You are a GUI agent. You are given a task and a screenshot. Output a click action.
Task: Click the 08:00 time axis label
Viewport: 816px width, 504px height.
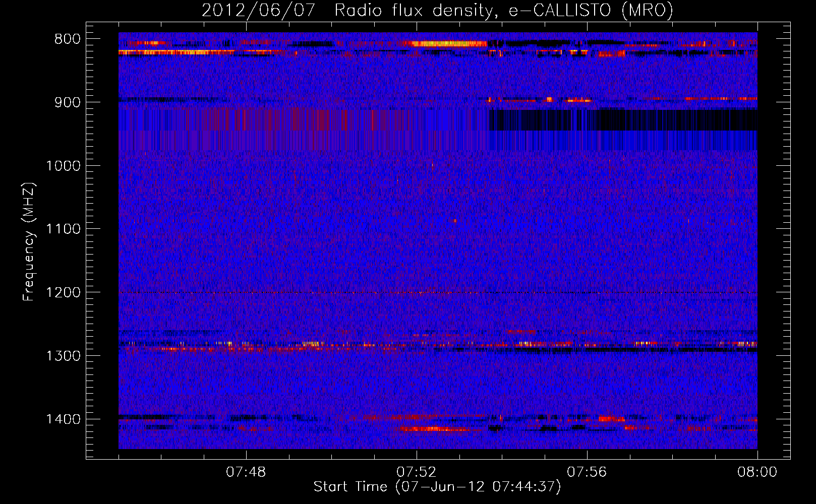tap(757, 472)
